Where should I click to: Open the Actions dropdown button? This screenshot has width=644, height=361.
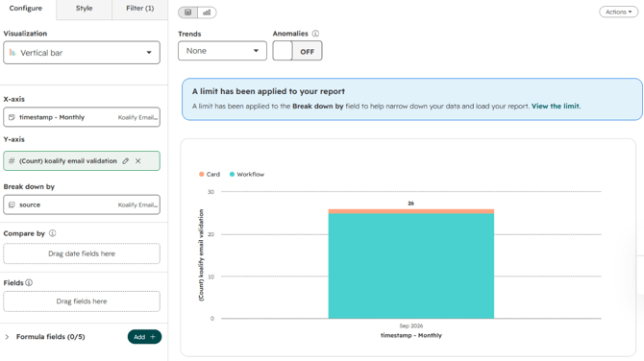619,12
